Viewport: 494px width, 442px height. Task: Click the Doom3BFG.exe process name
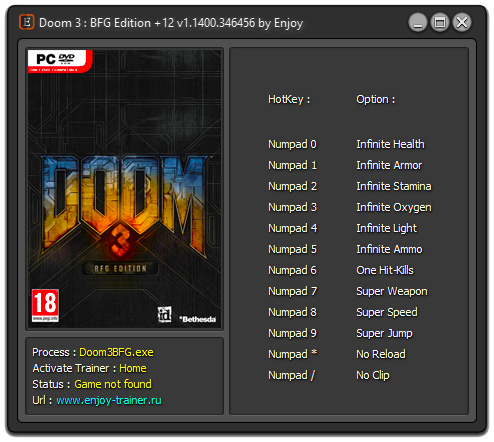tap(116, 352)
